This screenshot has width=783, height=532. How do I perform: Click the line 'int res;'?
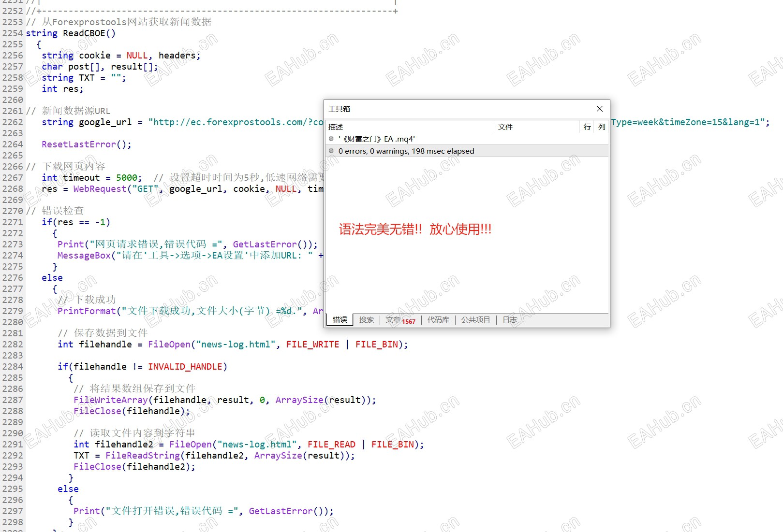pos(62,88)
